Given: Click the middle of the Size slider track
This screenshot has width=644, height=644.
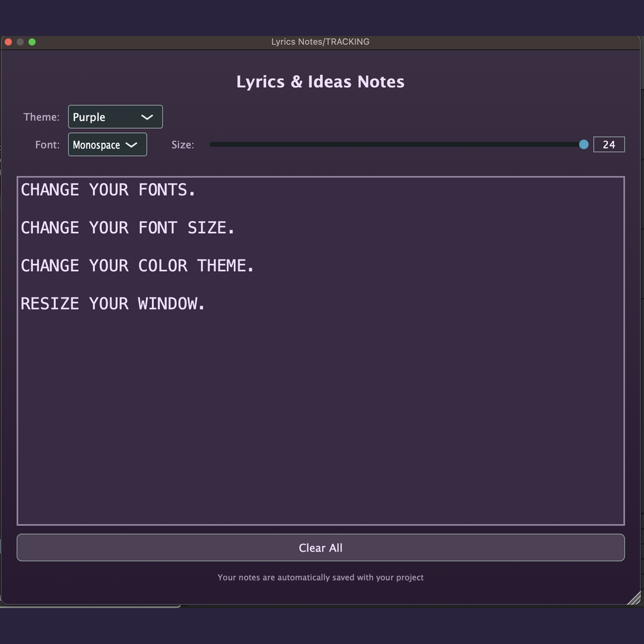Looking at the screenshot, I should (x=397, y=144).
